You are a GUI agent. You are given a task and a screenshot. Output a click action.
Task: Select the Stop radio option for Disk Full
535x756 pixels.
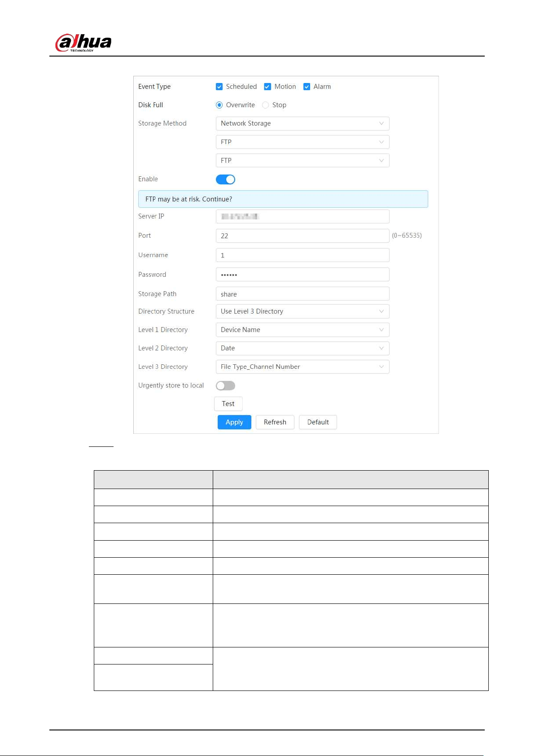click(265, 105)
